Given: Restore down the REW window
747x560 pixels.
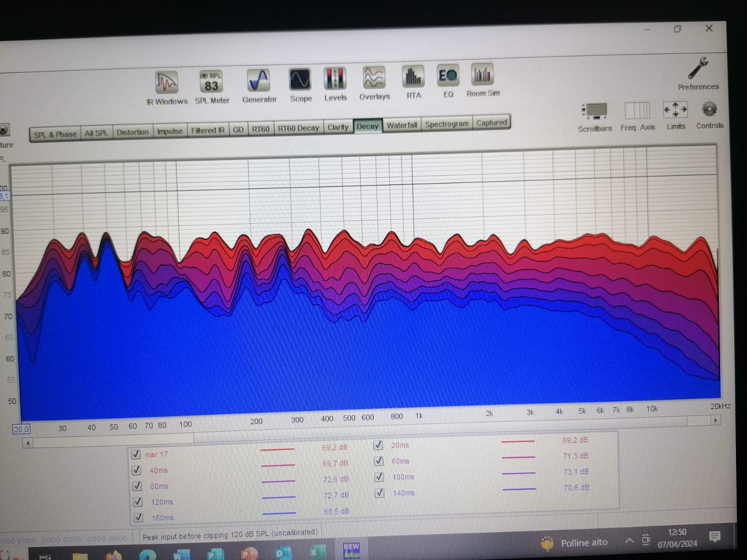Looking at the screenshot, I should point(677,29).
